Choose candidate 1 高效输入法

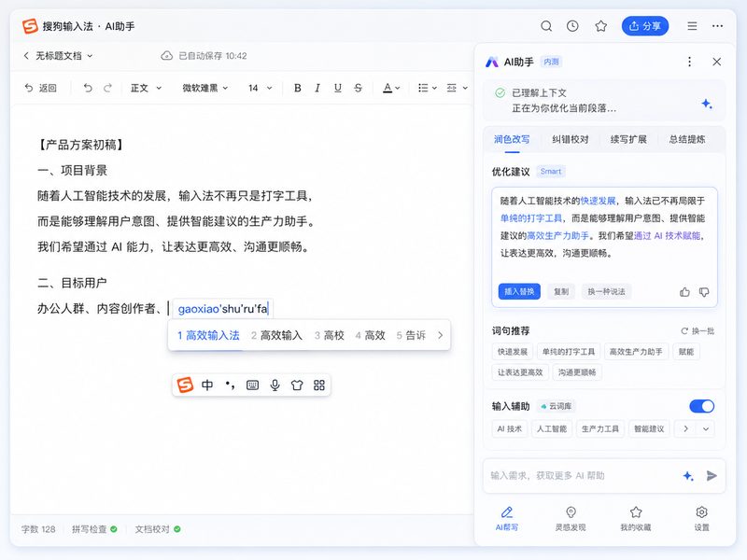pos(208,335)
